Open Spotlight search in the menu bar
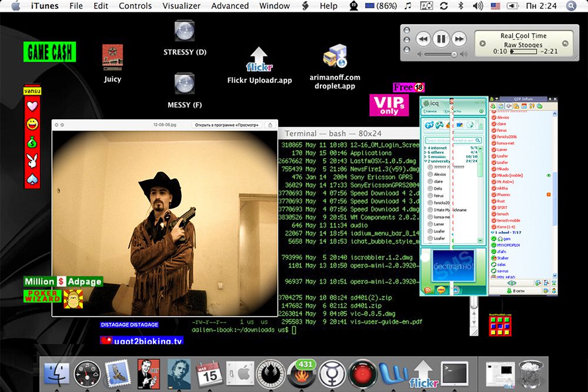This screenshot has height=392, width=588. click(571, 6)
